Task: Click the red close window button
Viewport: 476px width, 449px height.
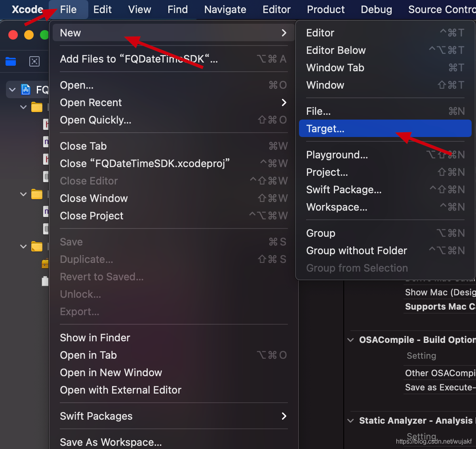Action: [13, 35]
